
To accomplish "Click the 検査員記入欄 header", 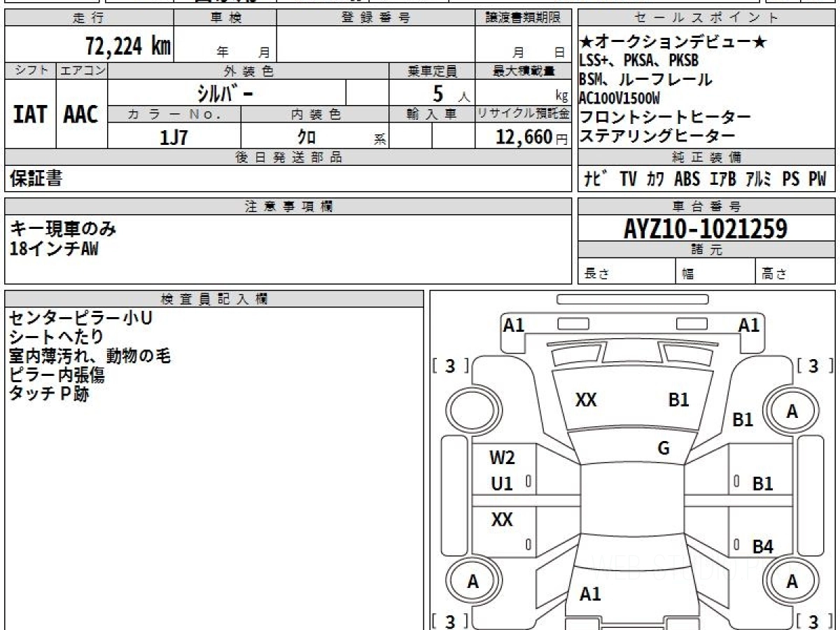I will pos(214,299).
